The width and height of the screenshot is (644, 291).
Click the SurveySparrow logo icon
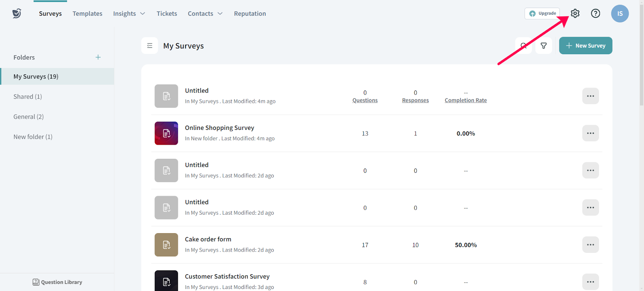[x=17, y=14]
